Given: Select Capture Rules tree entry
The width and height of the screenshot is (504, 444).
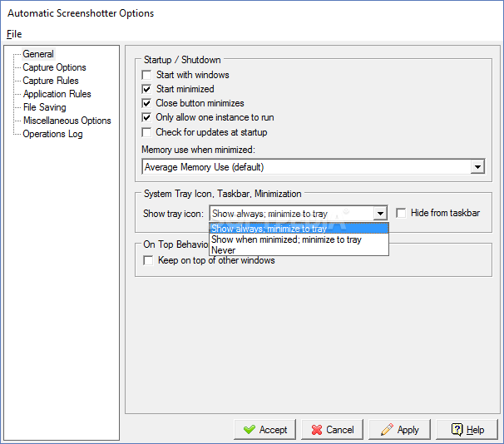Looking at the screenshot, I should coord(51,81).
